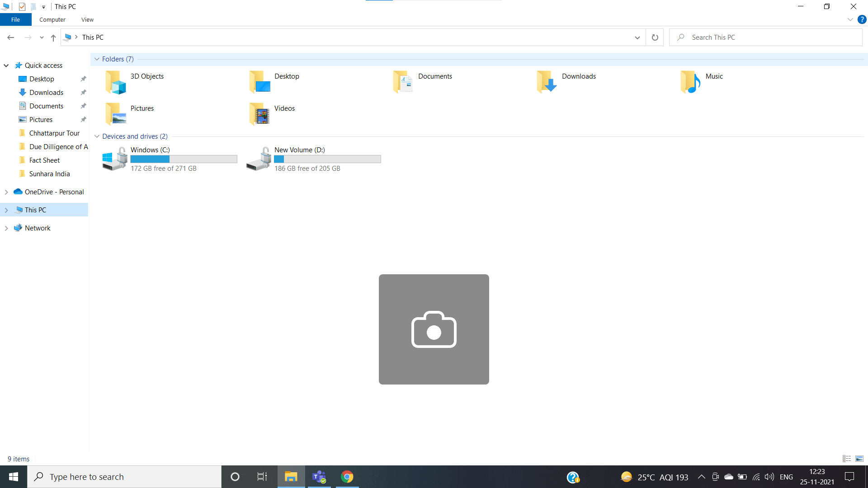The height and width of the screenshot is (488, 868).
Task: Switch to details view layout
Action: pos(847,459)
